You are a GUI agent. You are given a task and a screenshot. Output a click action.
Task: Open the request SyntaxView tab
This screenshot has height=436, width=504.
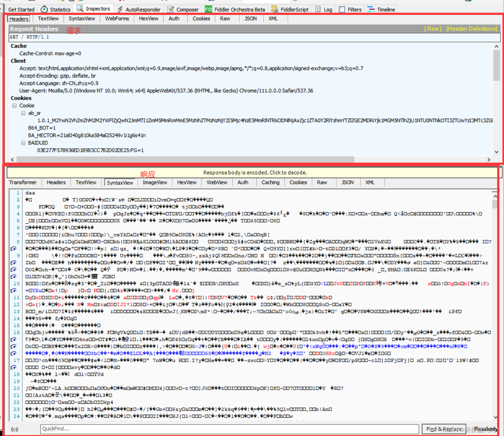click(x=82, y=19)
